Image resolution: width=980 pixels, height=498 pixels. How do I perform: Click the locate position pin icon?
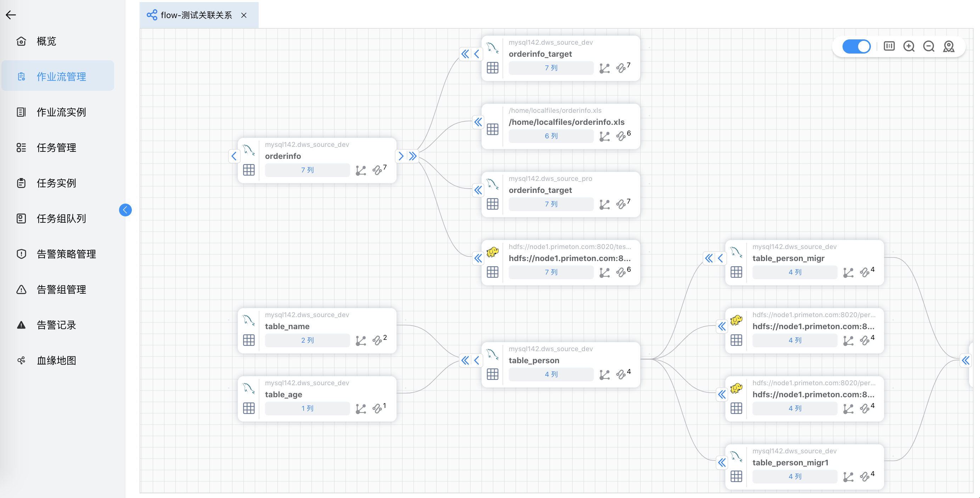[x=948, y=46]
